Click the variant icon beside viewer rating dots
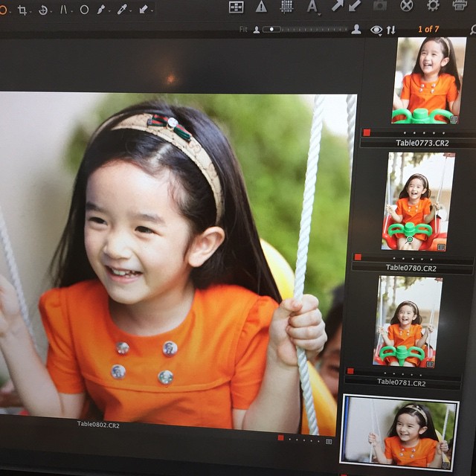Screen dimensions: 476x476 point(329,441)
